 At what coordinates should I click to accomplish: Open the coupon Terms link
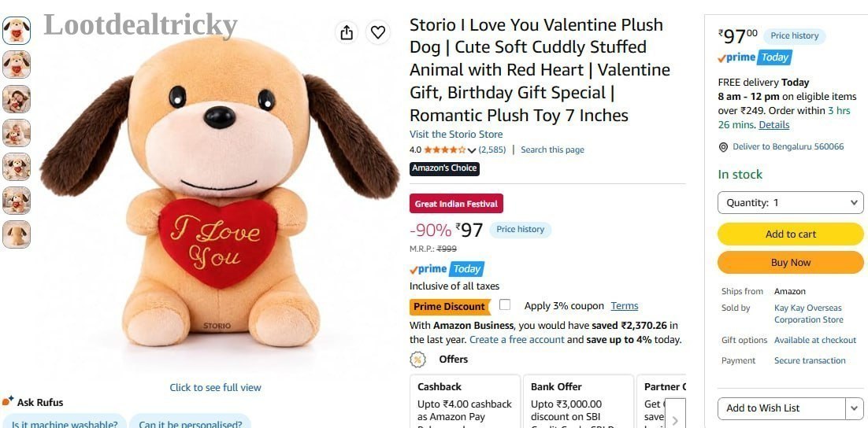point(625,306)
